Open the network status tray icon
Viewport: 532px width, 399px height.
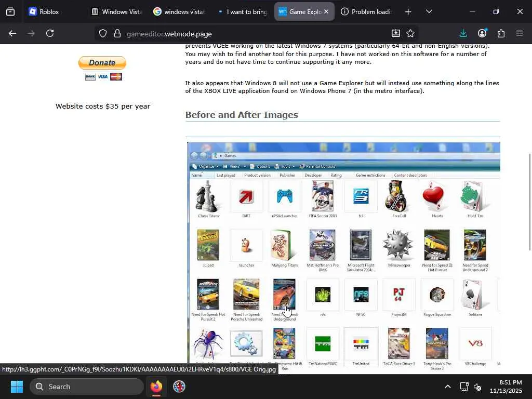(464, 387)
